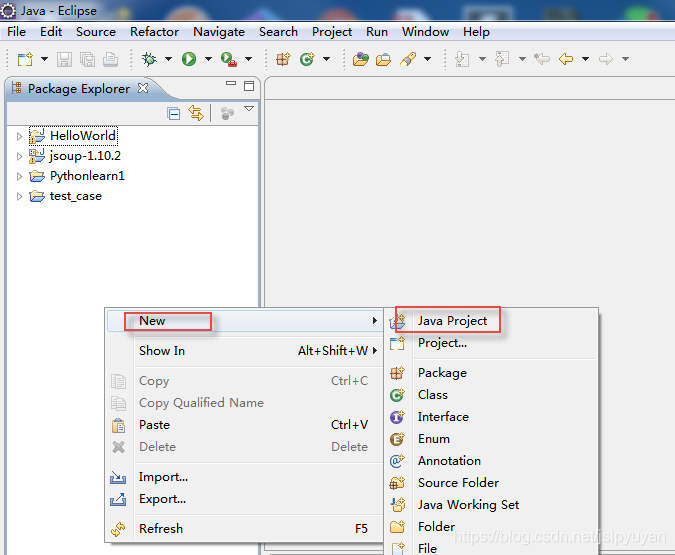The height and width of the screenshot is (555, 675).
Task: Open the Source menu
Action: tap(96, 32)
